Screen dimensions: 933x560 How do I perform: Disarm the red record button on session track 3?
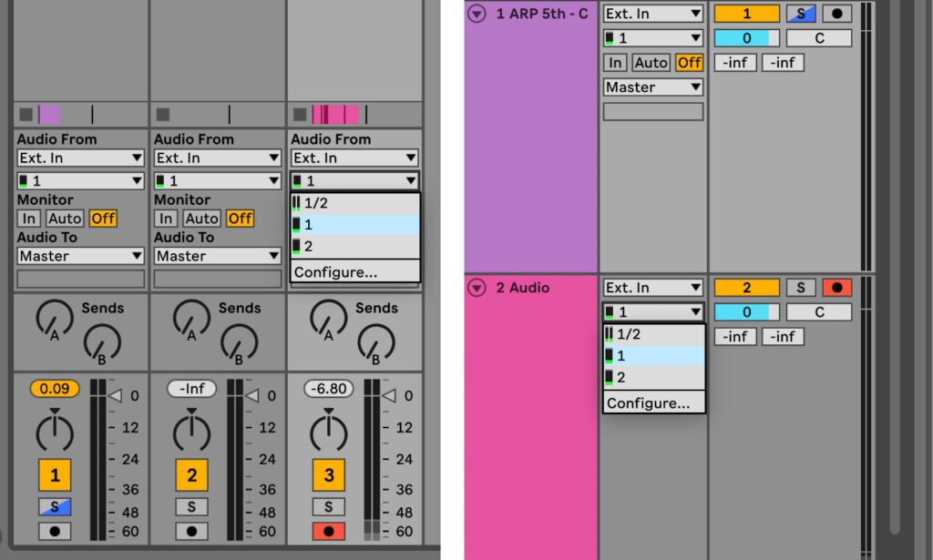coord(328,531)
